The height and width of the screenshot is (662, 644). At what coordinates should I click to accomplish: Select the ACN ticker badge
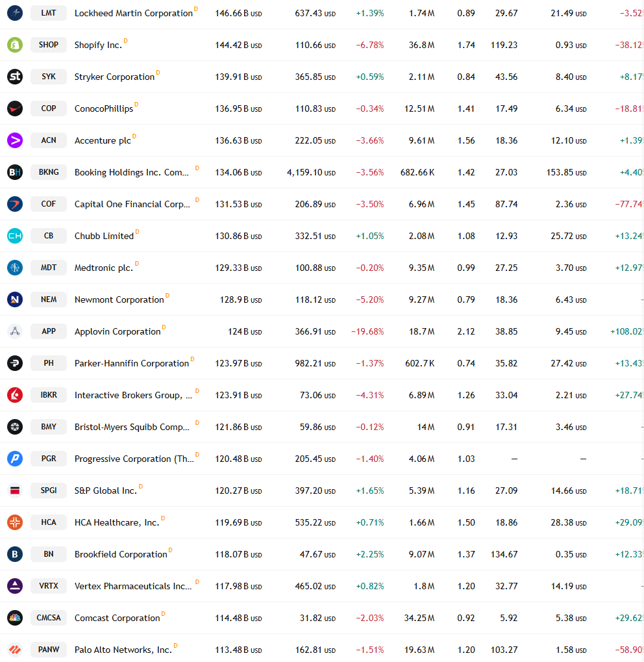[x=49, y=140]
